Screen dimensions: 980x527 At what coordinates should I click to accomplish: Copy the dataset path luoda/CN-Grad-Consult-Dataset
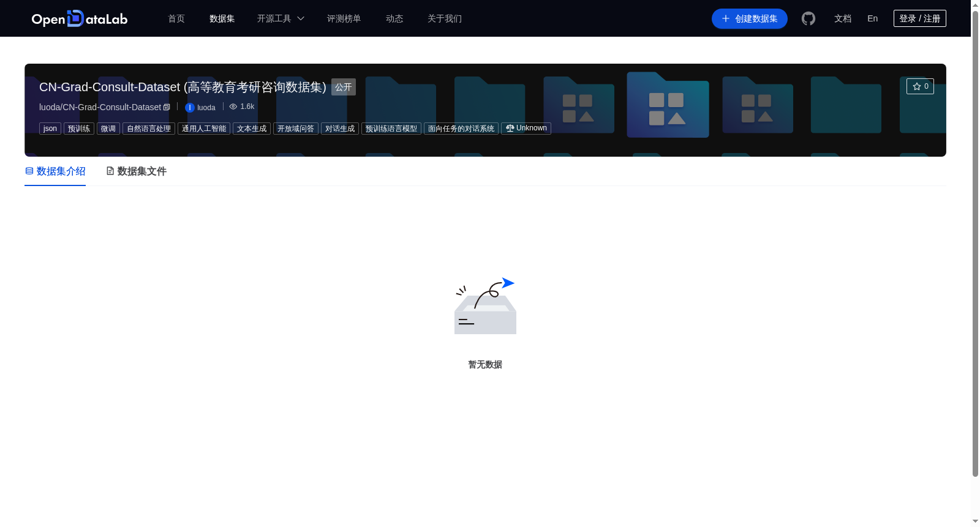coord(167,107)
